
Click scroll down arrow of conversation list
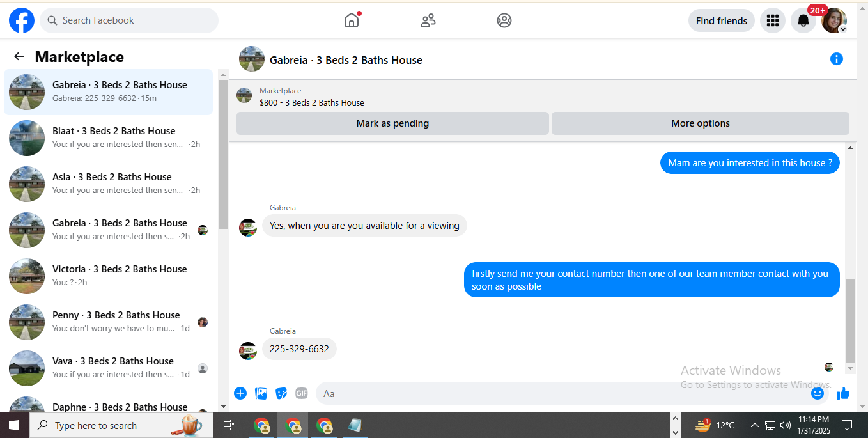(223, 406)
